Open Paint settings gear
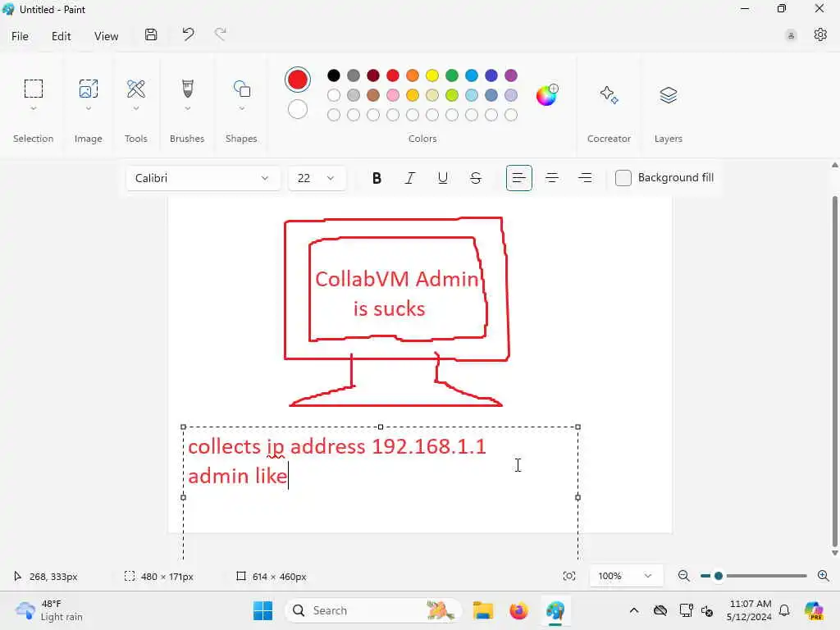 tap(820, 34)
